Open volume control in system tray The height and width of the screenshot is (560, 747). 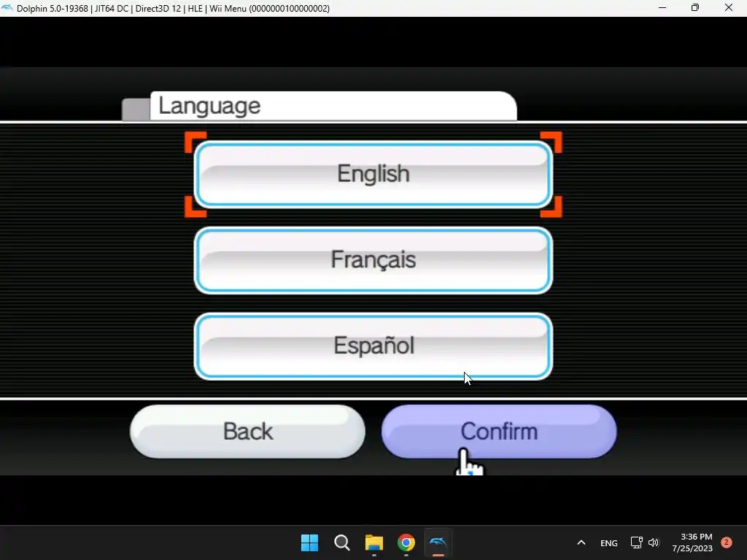coord(653,542)
